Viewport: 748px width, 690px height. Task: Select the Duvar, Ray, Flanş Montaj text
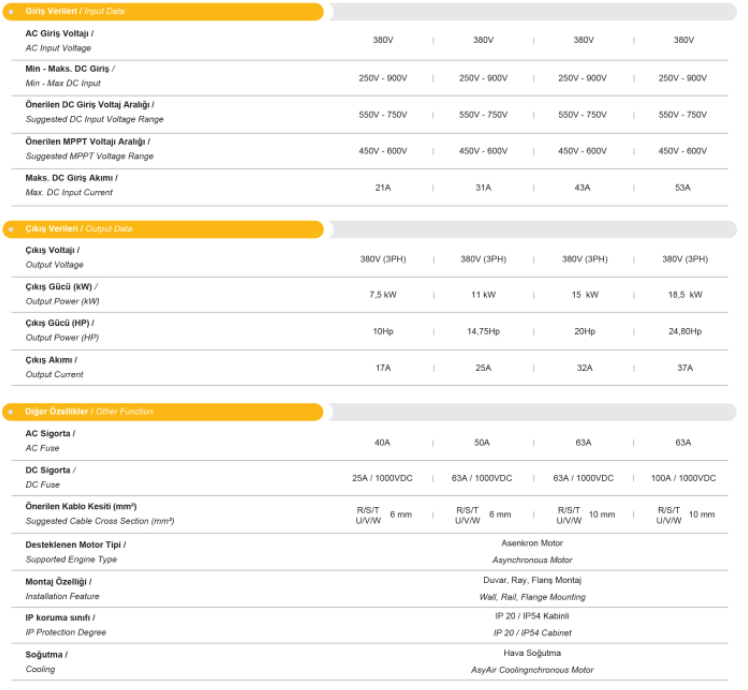[x=532, y=580]
